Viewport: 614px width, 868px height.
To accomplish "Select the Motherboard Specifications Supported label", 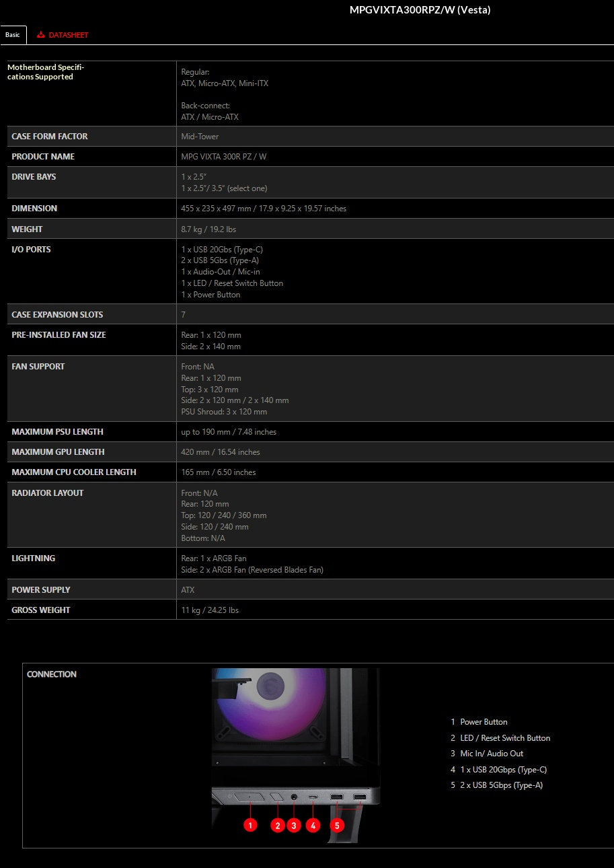I will (x=46, y=72).
